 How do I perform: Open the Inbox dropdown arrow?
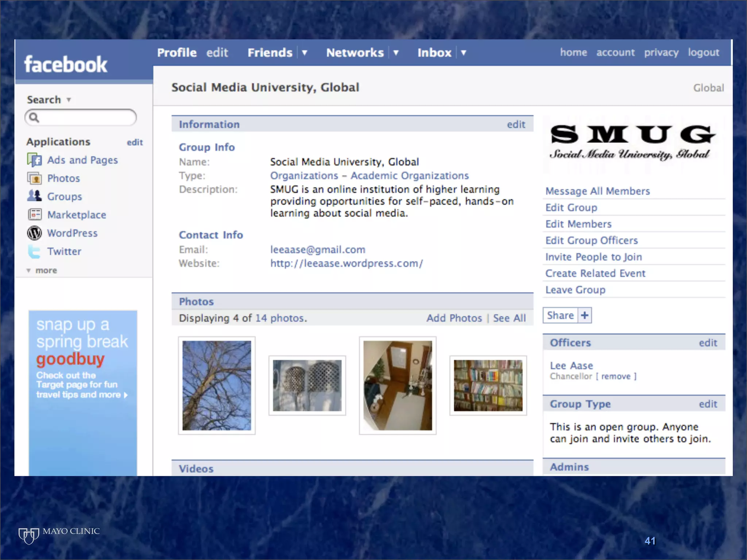tap(464, 53)
